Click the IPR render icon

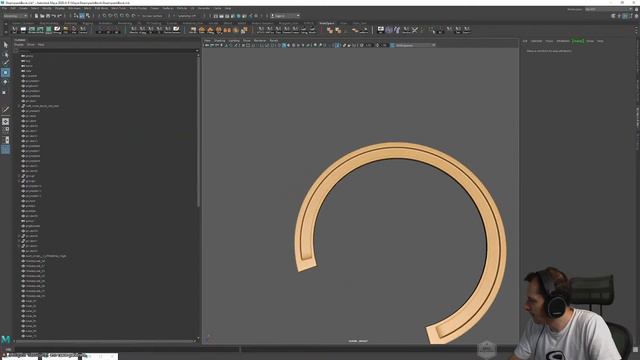[227, 16]
